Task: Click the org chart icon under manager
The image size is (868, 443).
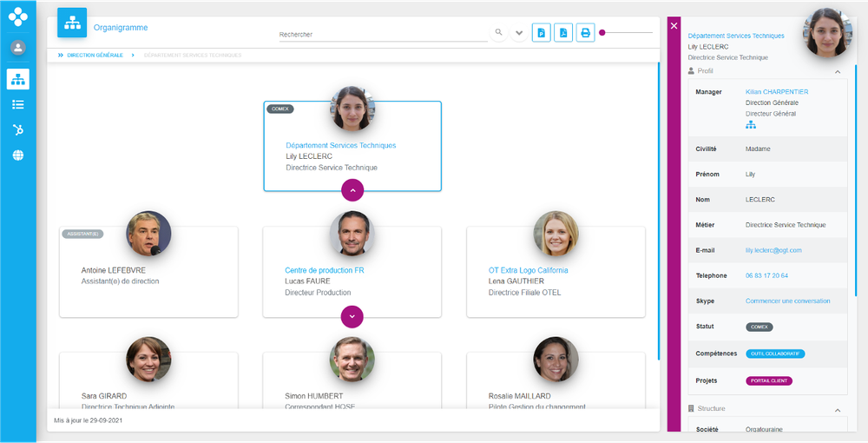Action: tap(751, 125)
